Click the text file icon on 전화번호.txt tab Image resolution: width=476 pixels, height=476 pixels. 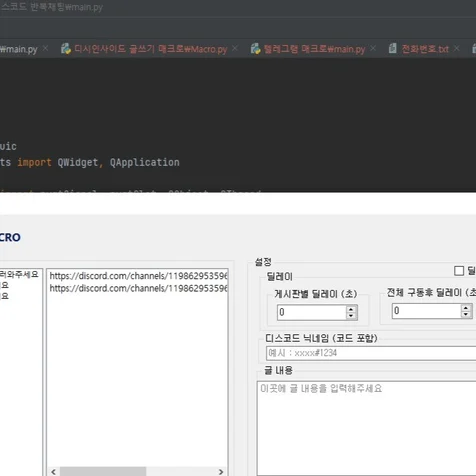[393, 48]
